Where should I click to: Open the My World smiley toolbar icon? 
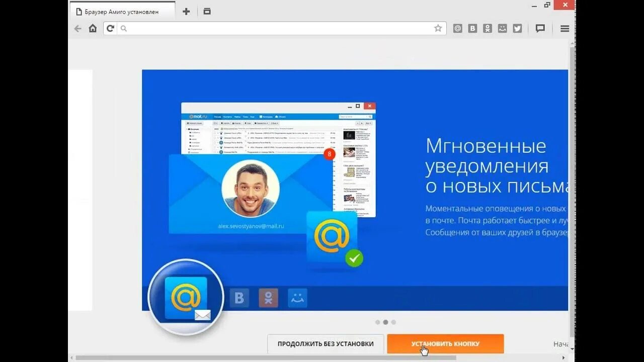click(x=502, y=29)
